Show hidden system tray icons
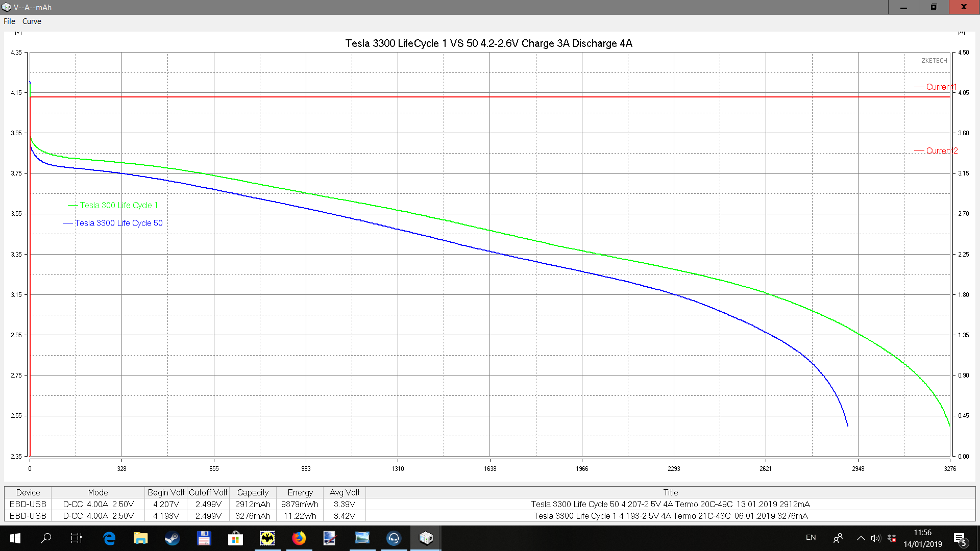This screenshot has height=551, width=980. [x=861, y=538]
